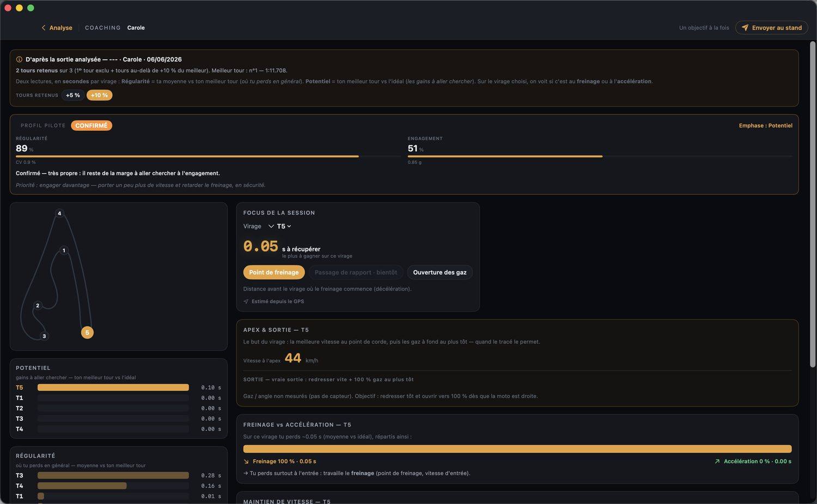The image size is (817, 504).
Task: Click the CONFIRMÉ pilot profile badge
Action: tap(92, 126)
